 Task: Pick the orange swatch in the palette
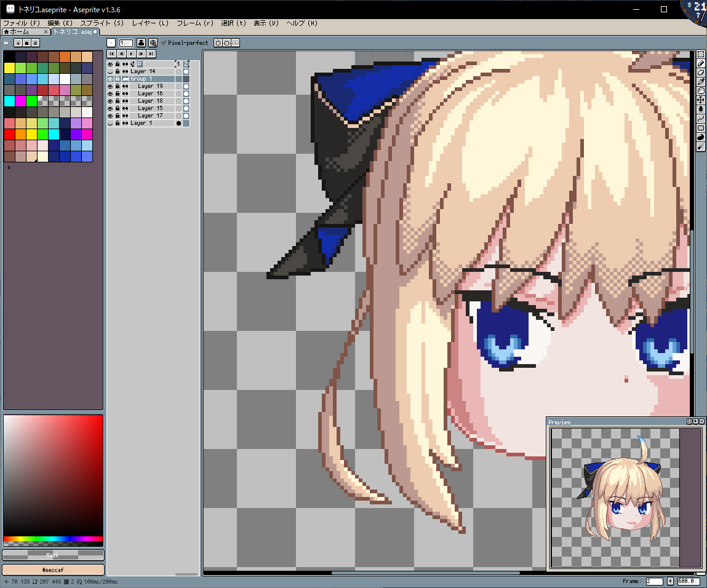coord(65,57)
